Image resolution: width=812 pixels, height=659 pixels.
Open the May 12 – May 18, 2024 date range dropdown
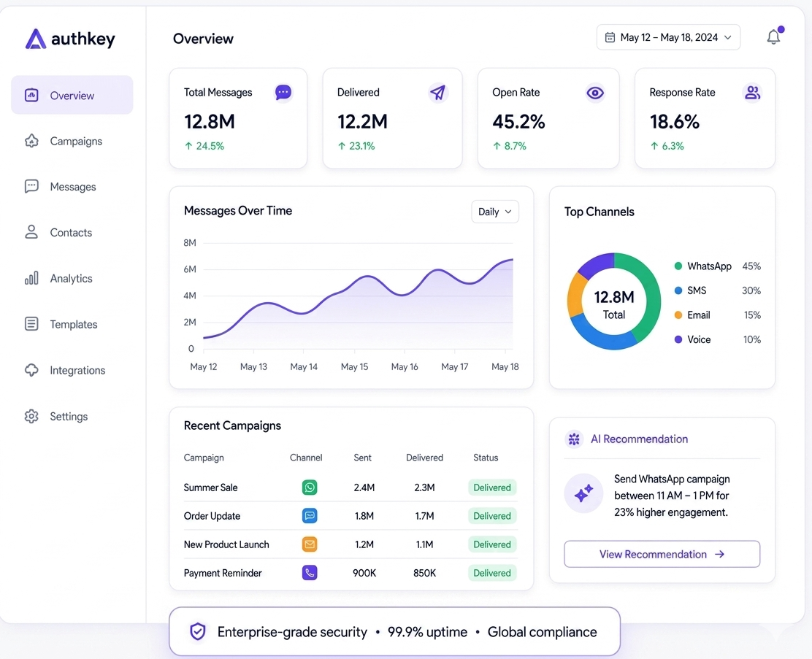[x=668, y=37]
